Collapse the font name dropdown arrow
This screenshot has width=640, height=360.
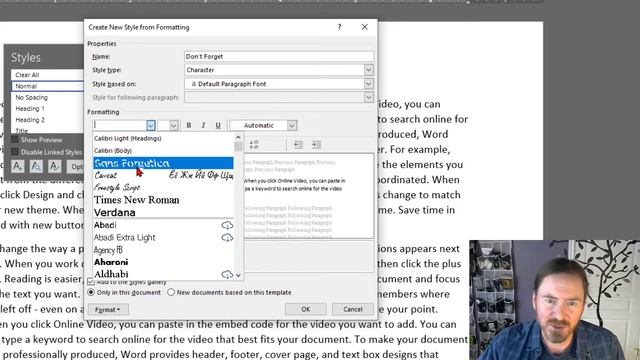[151, 125]
